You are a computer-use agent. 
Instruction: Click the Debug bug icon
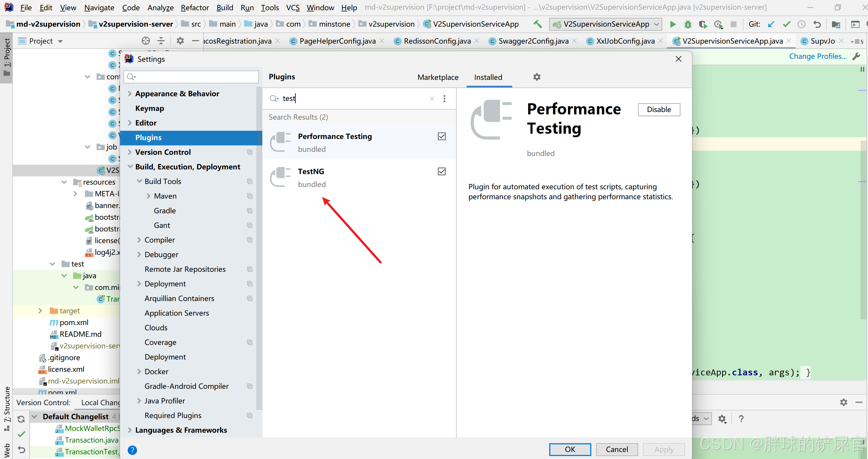688,24
